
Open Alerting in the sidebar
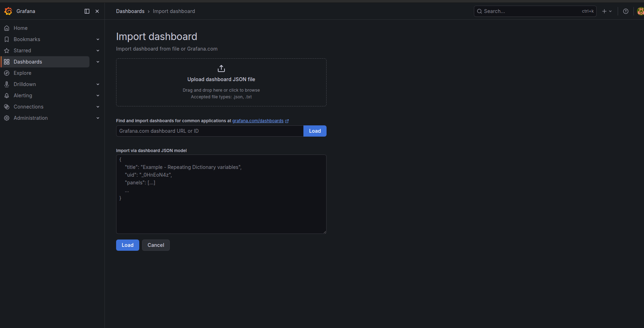23,96
